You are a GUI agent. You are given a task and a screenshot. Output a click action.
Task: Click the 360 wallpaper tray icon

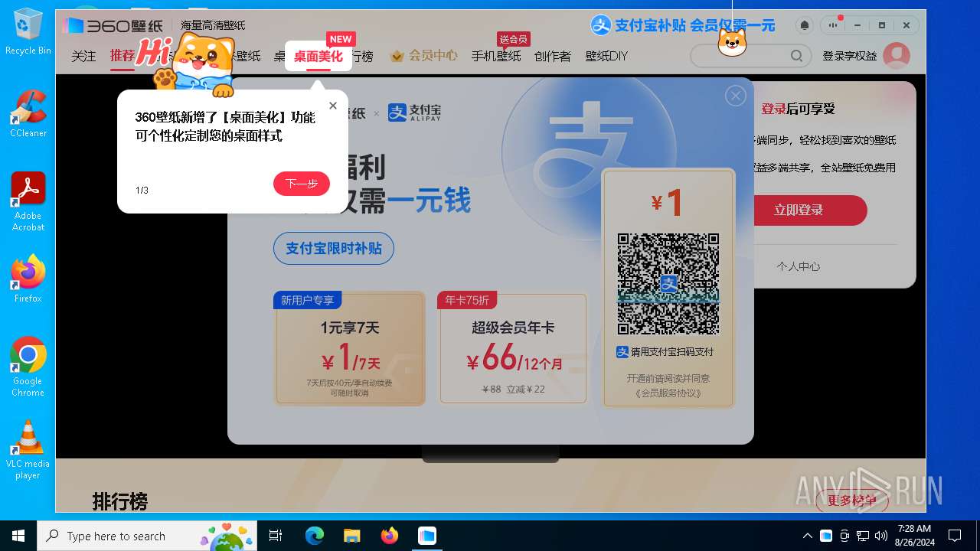pyautogui.click(x=826, y=536)
